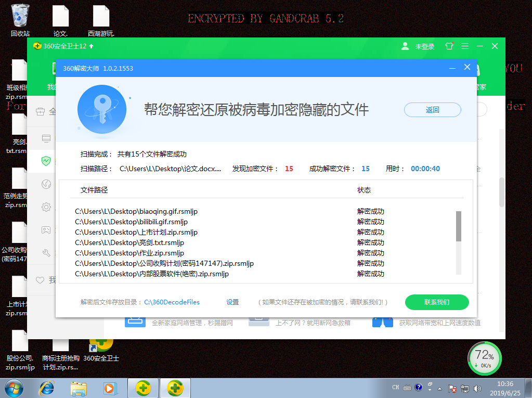Select the 西湖游玩. desktop file
This screenshot has width=532, height=398.
101,20
